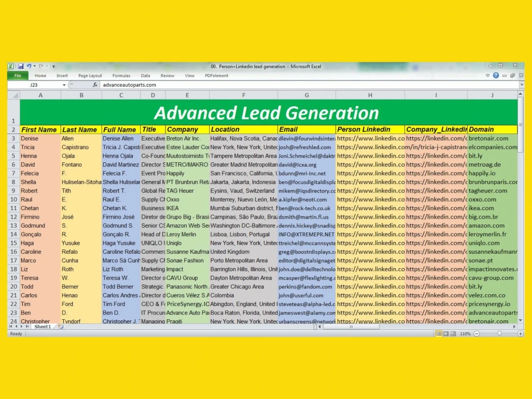Open the Undo history dropdown arrow
532x399 pixels.
click(x=35, y=66)
